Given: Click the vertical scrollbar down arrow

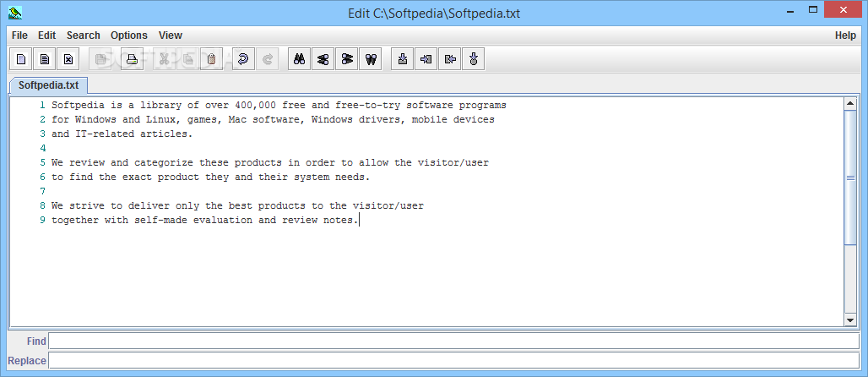Looking at the screenshot, I should [850, 320].
